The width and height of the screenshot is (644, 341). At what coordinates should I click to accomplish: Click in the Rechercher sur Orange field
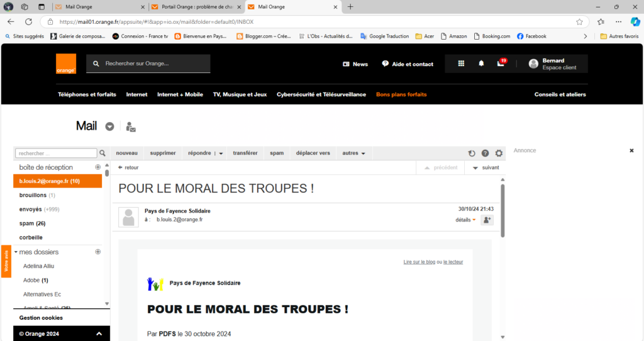(x=154, y=64)
